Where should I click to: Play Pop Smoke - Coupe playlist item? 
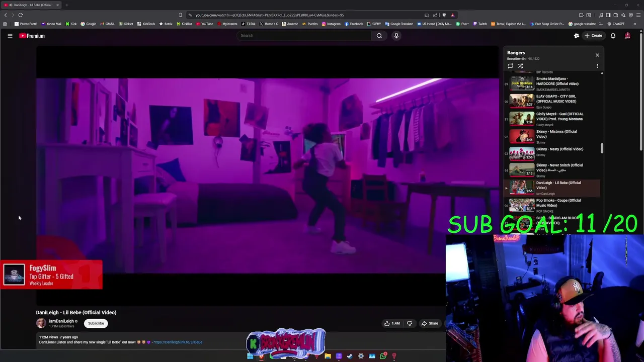point(552,205)
